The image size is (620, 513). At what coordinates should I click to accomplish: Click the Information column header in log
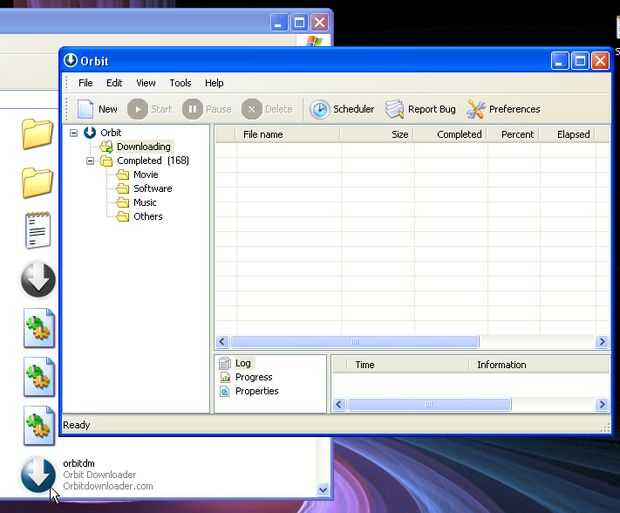[x=539, y=365]
